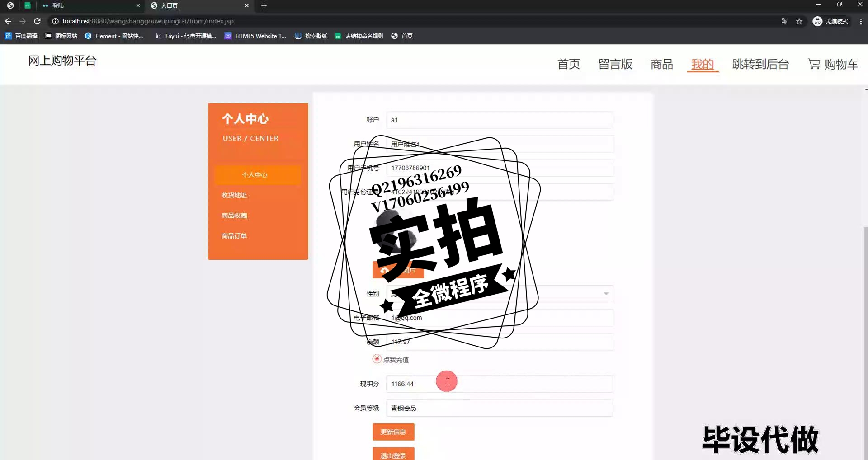Open 商品订单 in the sidebar
This screenshot has width=868, height=460.
click(x=234, y=236)
